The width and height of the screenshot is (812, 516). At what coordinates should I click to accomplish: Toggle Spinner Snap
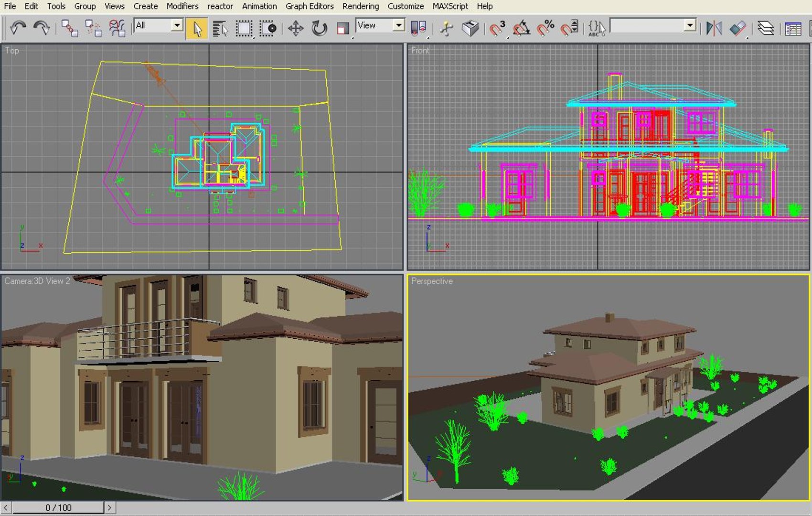click(x=569, y=28)
